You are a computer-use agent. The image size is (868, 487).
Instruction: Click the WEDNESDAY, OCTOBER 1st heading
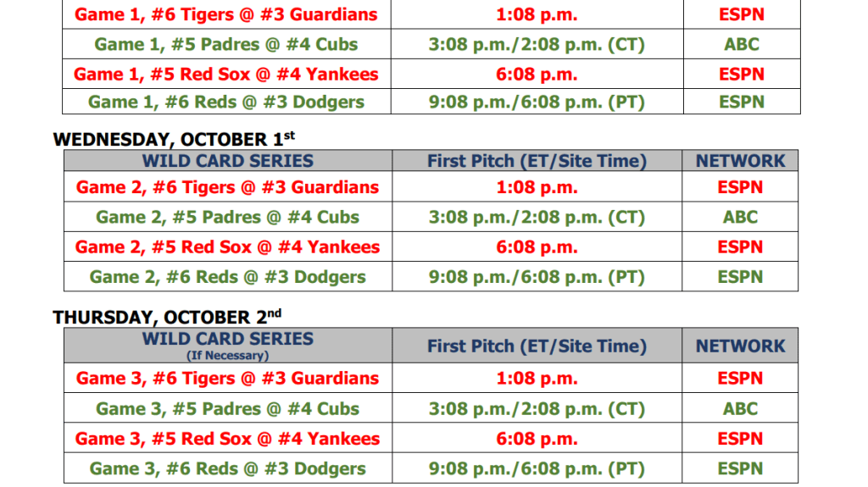click(174, 138)
